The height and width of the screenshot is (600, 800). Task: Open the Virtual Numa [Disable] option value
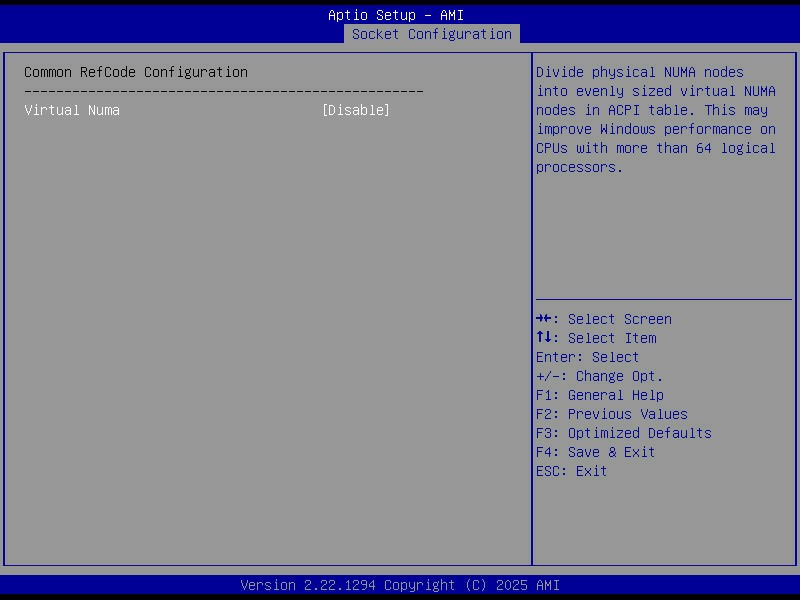(x=356, y=110)
